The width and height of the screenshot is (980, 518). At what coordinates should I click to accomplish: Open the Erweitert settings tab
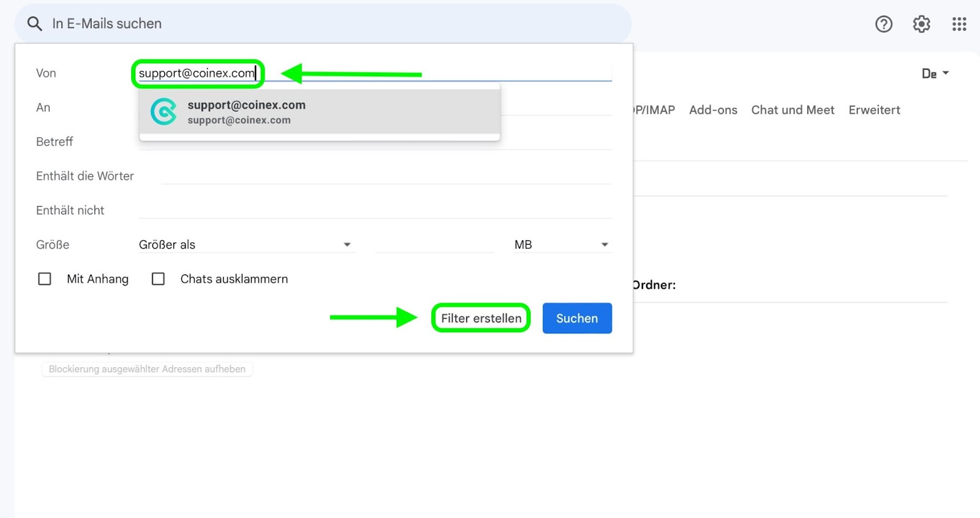pyautogui.click(x=874, y=110)
